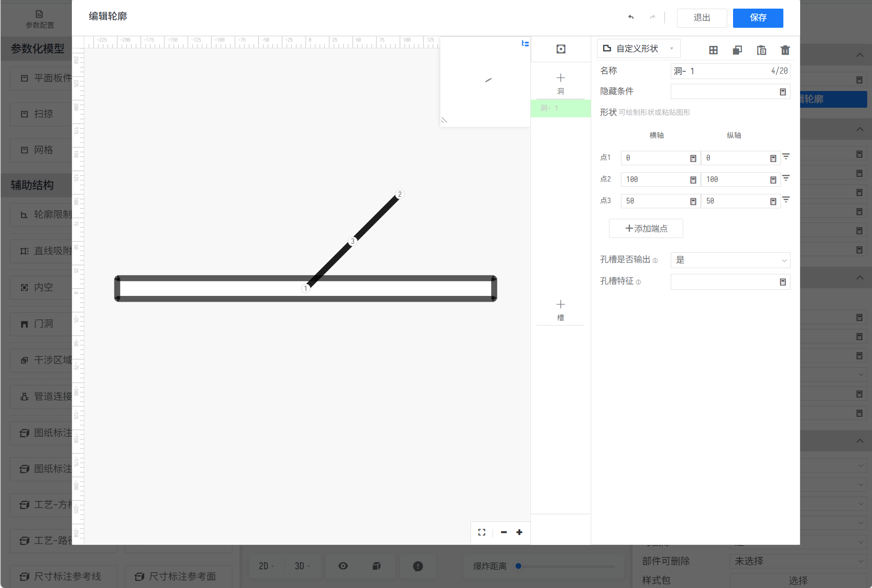
Task: Choose 扫掠 in the background sidebar
Action: [x=41, y=114]
